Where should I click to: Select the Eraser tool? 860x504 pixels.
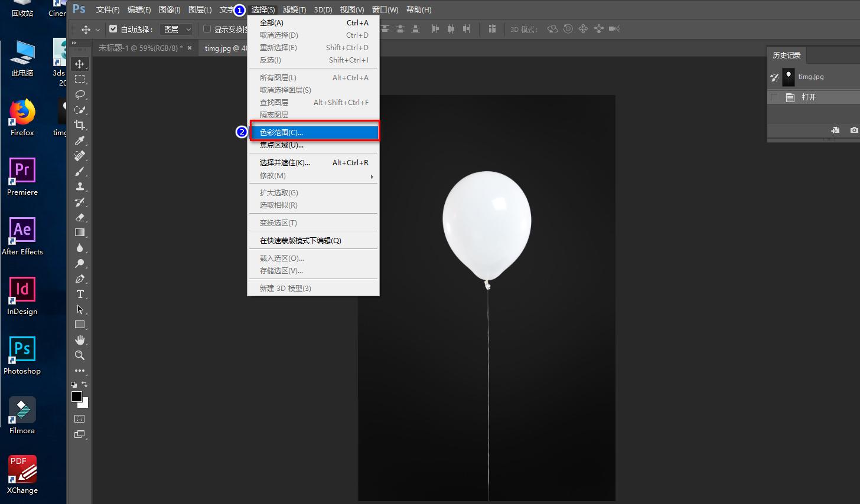[x=80, y=217]
